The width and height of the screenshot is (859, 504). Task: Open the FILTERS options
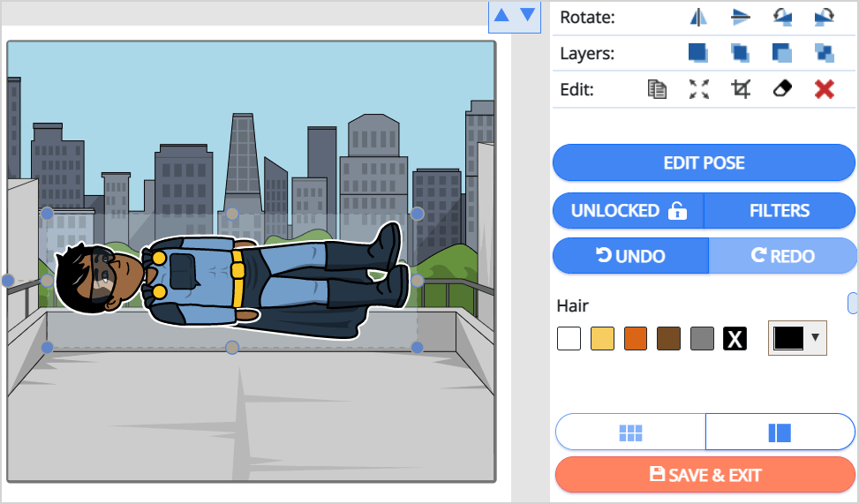click(x=780, y=210)
